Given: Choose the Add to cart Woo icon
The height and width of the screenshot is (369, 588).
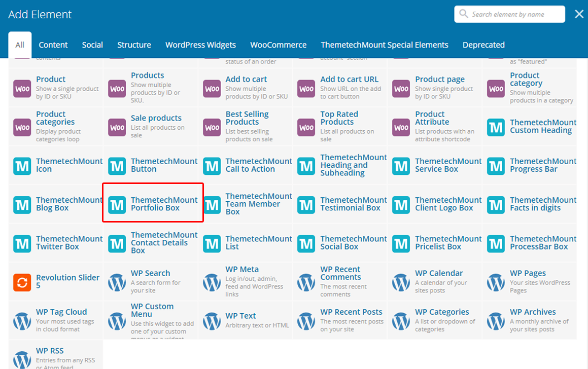Looking at the screenshot, I should 212,88.
